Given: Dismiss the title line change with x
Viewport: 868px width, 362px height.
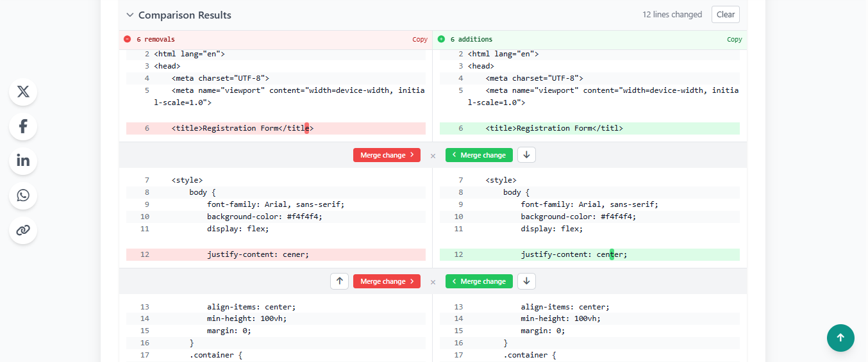Looking at the screenshot, I should [x=433, y=156].
